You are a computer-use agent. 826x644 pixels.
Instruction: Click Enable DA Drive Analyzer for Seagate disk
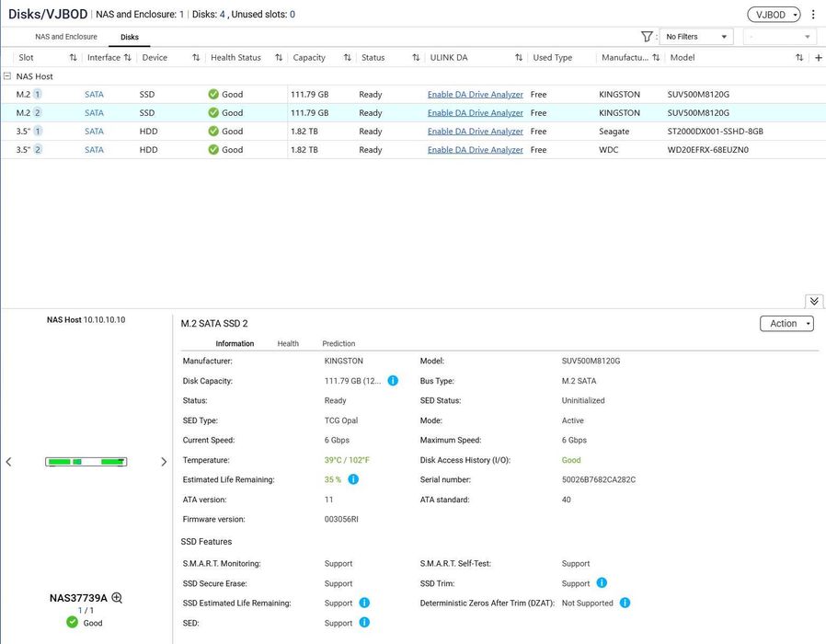pyautogui.click(x=476, y=132)
